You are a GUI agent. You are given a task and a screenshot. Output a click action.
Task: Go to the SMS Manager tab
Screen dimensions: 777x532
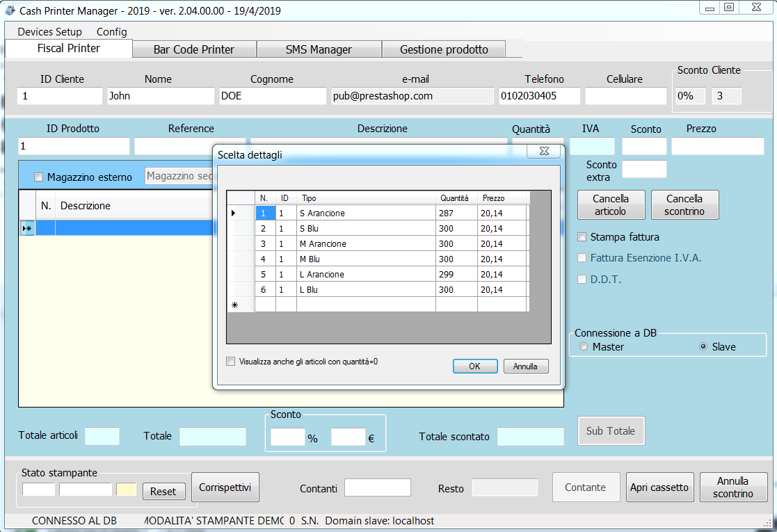point(319,49)
